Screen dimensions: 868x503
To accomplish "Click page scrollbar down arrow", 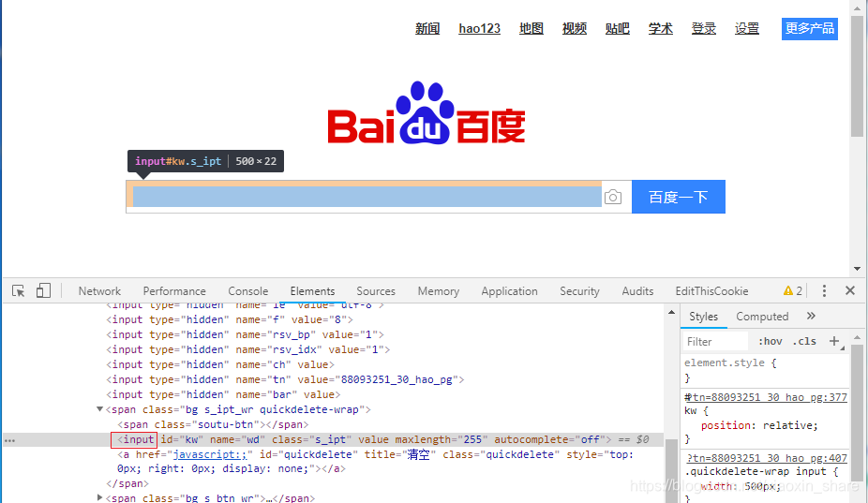I will 857,269.
